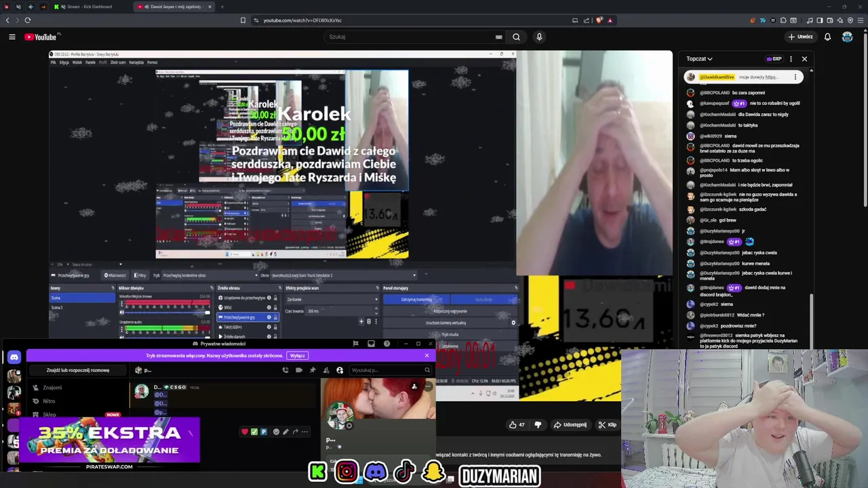Select the Dawid Jasper YouTube browser tab
This screenshot has width=868, height=488.
[173, 7]
